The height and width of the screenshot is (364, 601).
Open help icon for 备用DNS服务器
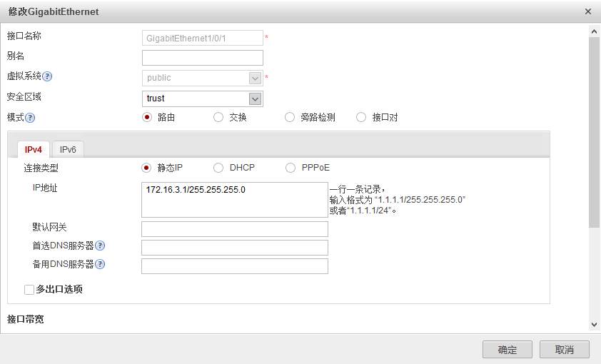point(101,265)
